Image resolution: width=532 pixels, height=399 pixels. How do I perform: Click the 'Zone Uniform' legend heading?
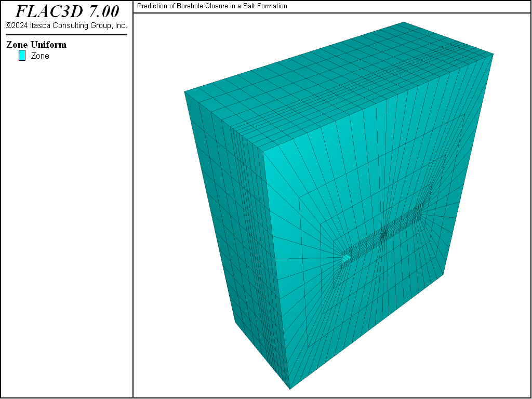(x=36, y=45)
